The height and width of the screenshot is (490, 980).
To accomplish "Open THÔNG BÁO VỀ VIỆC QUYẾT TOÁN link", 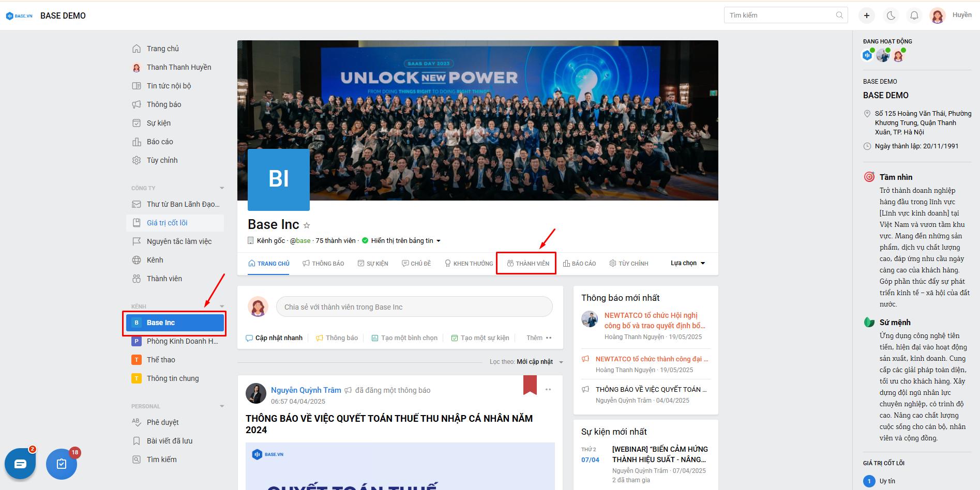I will tap(651, 389).
